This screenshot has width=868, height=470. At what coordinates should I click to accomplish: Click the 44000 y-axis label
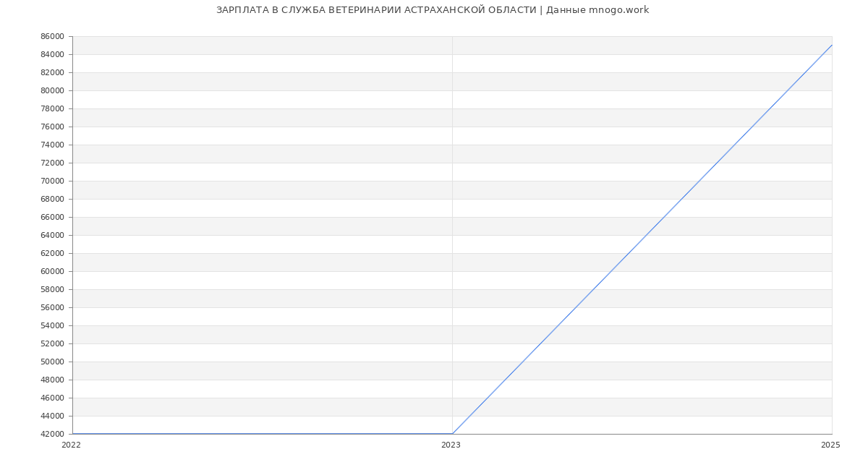[x=53, y=416]
